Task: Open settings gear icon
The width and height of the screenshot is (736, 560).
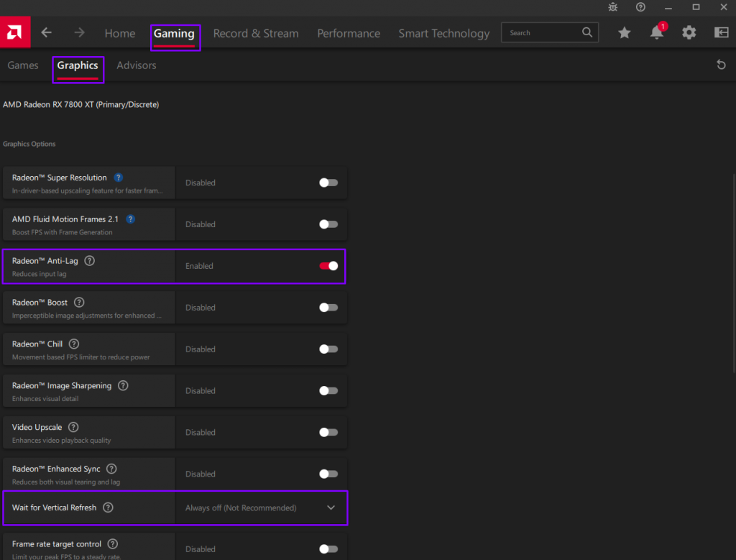Action: (689, 32)
